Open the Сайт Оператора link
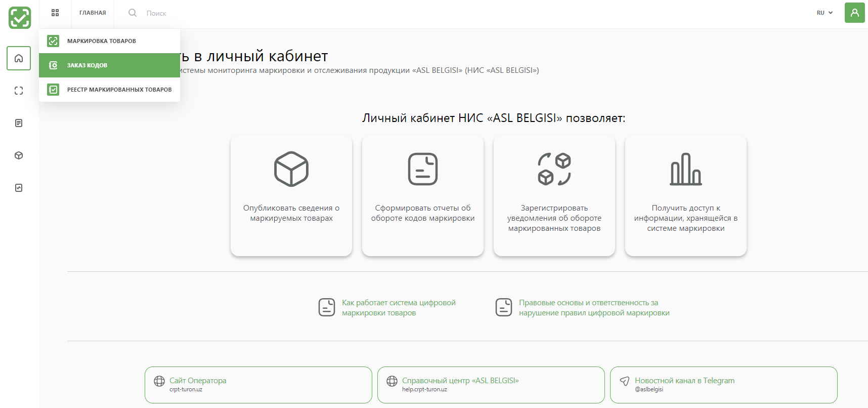The width and height of the screenshot is (868, 408). tap(198, 381)
